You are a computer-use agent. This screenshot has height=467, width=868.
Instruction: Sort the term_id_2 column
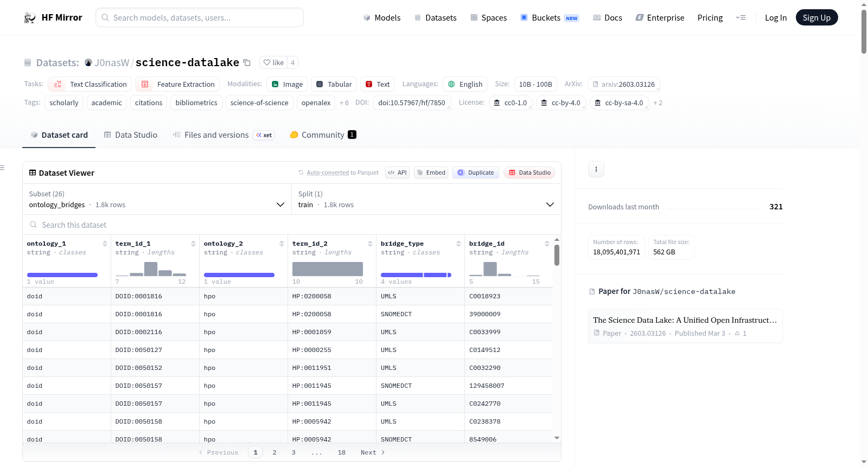[x=370, y=244]
